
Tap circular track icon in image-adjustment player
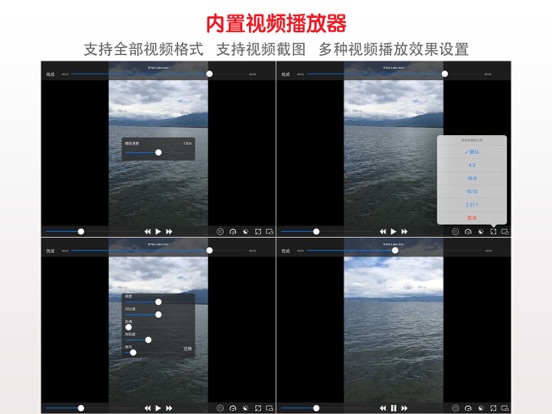point(220,408)
